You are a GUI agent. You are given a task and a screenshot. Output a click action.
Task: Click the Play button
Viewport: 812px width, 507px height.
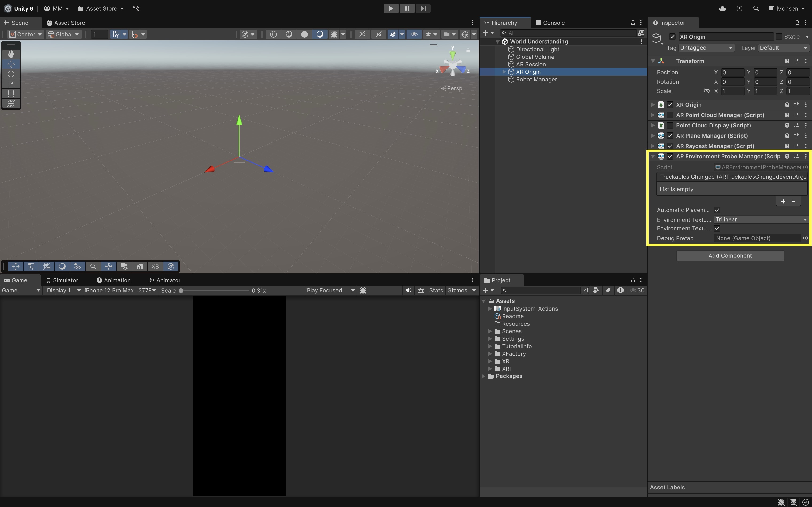[390, 8]
